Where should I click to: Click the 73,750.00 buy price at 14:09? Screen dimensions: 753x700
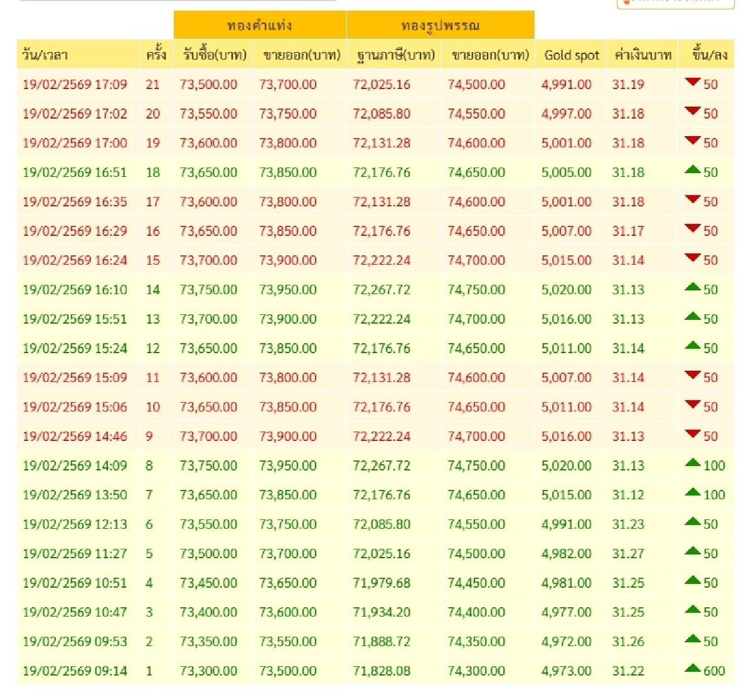click(x=208, y=466)
